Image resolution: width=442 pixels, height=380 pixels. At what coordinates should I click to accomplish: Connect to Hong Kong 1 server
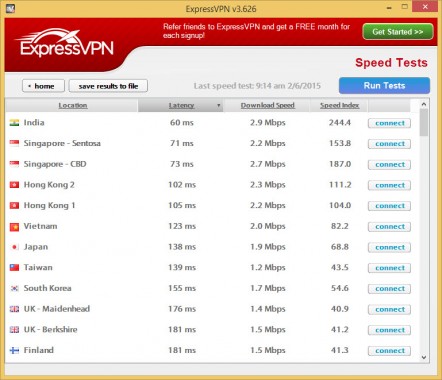click(389, 206)
